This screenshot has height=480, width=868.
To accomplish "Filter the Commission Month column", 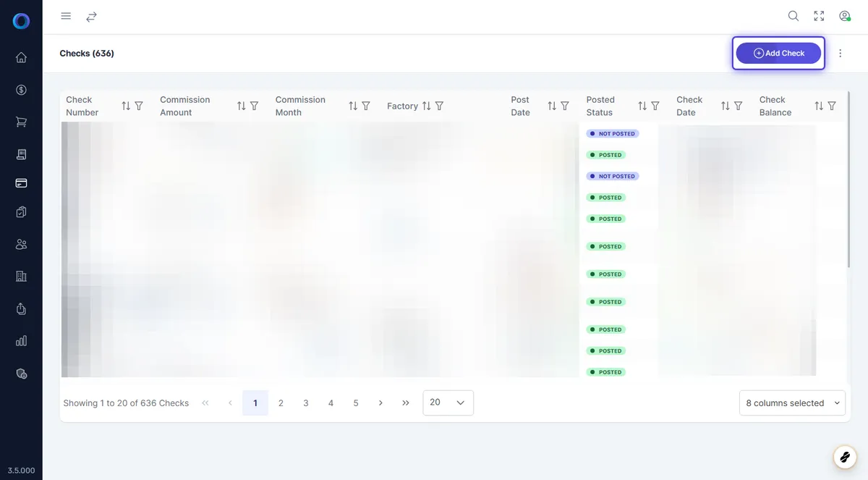I will [366, 106].
